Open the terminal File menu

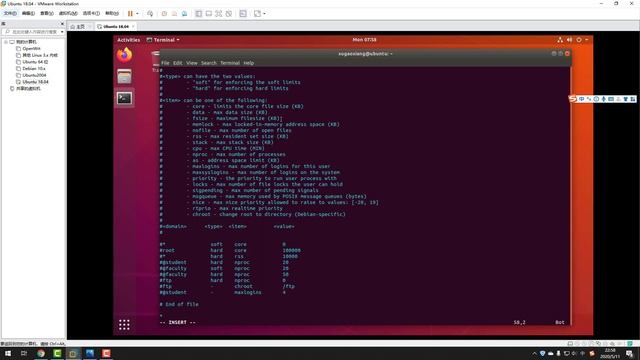tap(165, 63)
